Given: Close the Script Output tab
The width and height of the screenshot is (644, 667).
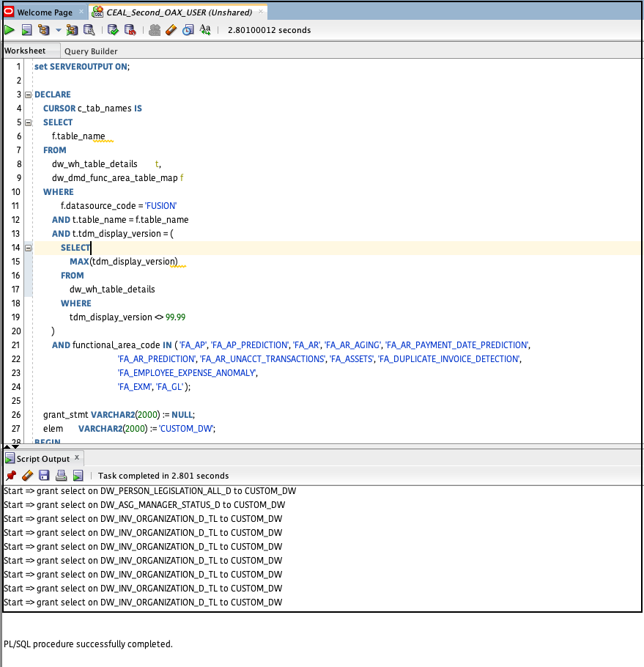Looking at the screenshot, I should (x=77, y=457).
